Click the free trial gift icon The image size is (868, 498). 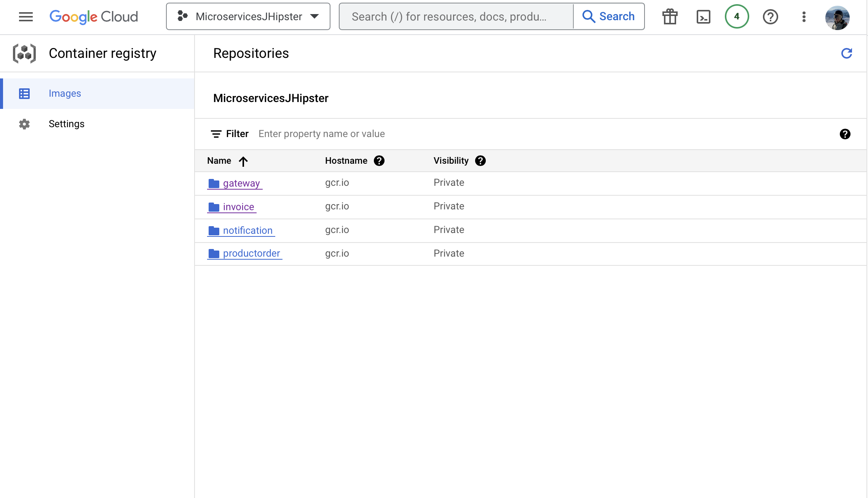pos(670,17)
